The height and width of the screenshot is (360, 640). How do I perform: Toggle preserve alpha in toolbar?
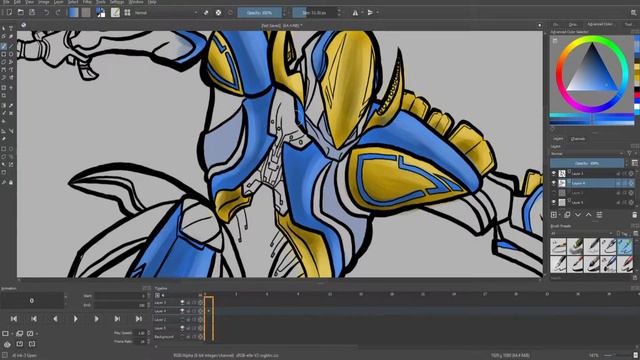tap(218, 13)
